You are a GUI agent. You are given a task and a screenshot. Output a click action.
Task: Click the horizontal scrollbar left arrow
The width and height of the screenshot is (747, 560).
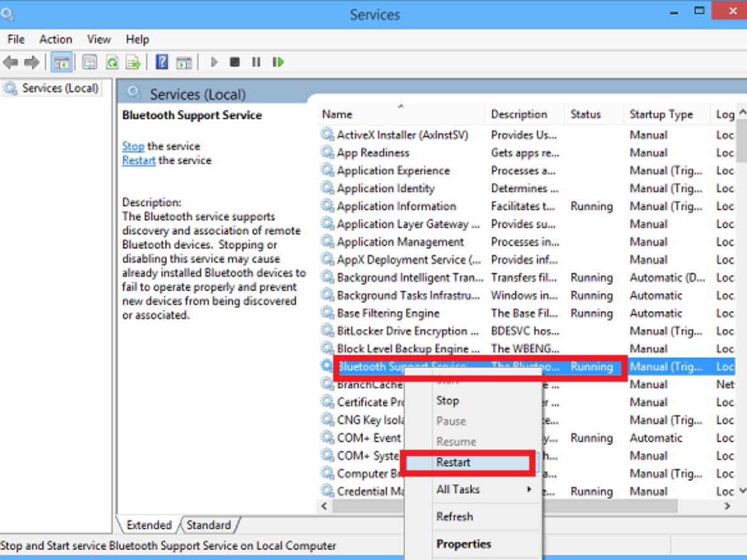pyautogui.click(x=324, y=506)
